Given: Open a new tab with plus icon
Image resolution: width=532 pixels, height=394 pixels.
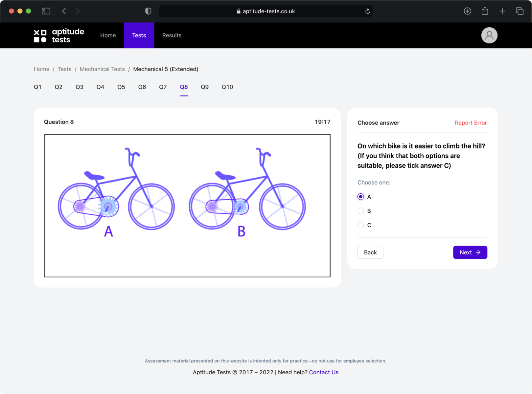Looking at the screenshot, I should coord(502,11).
